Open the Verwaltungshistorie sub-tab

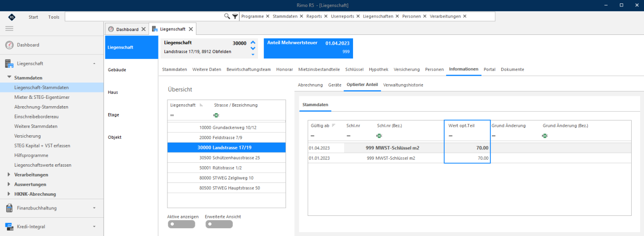[x=403, y=85]
